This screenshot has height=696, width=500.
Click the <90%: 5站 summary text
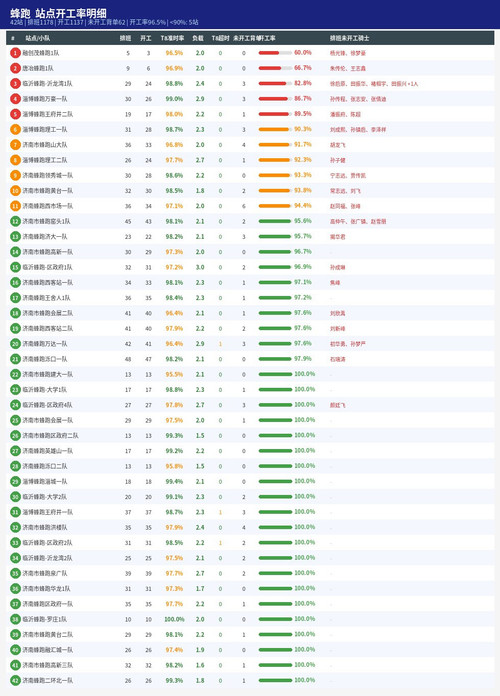184,22
